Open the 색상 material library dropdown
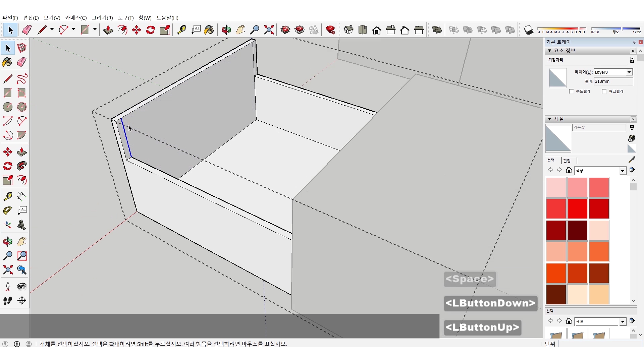This screenshot has height=362, width=644. (623, 171)
